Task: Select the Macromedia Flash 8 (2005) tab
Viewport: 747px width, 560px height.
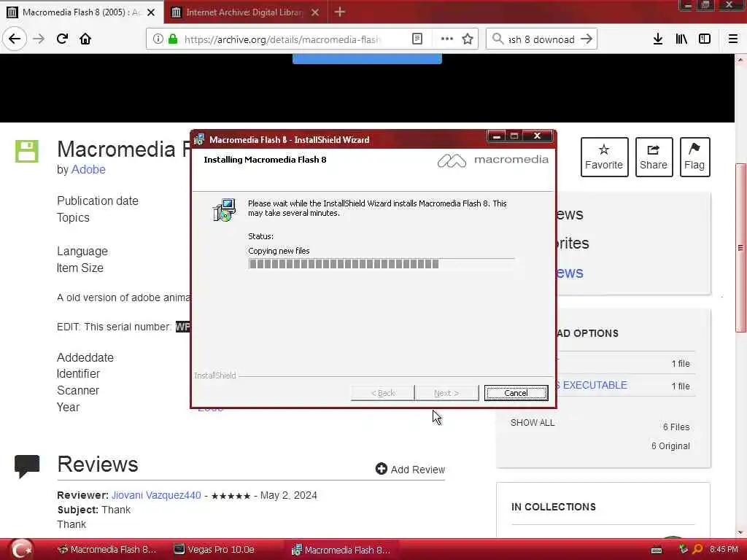Action: (x=82, y=12)
